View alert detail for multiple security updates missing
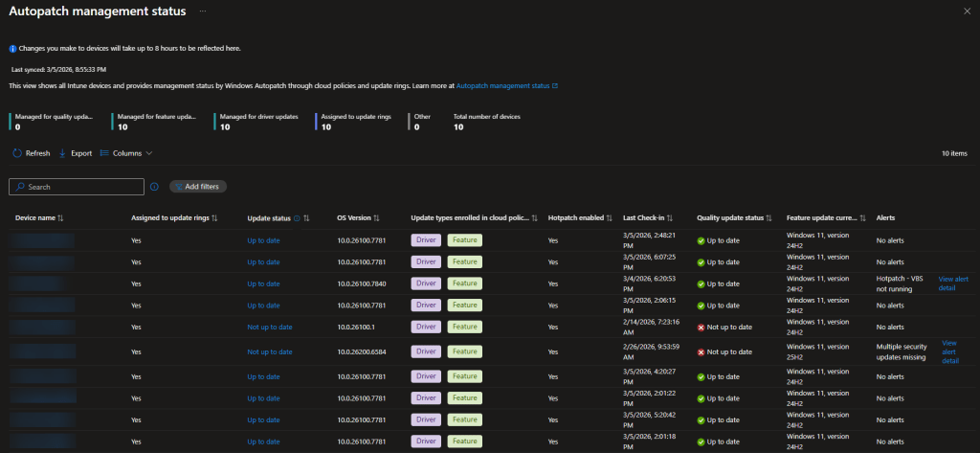980x453 pixels. pos(949,351)
